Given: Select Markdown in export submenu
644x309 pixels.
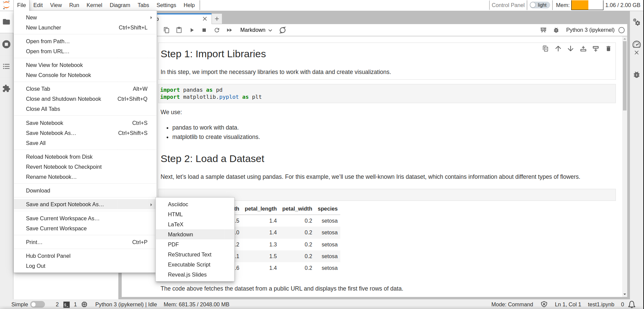Looking at the screenshot, I should click(180, 234).
